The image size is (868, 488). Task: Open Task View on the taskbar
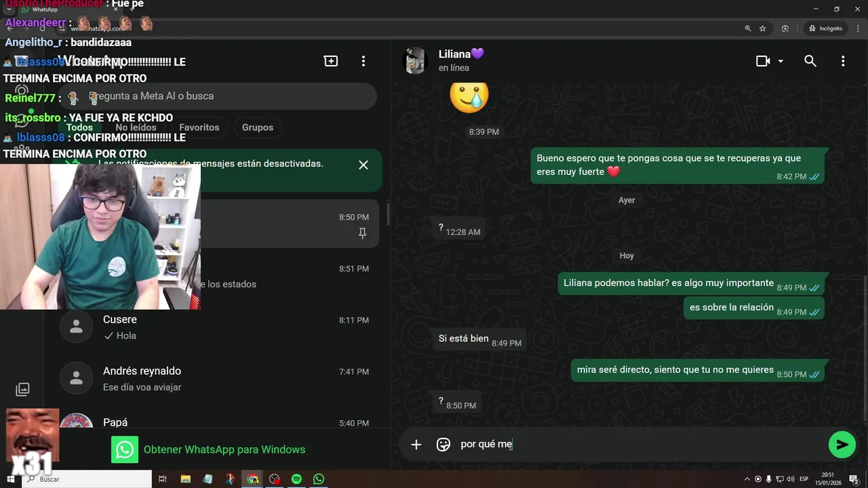(163, 479)
